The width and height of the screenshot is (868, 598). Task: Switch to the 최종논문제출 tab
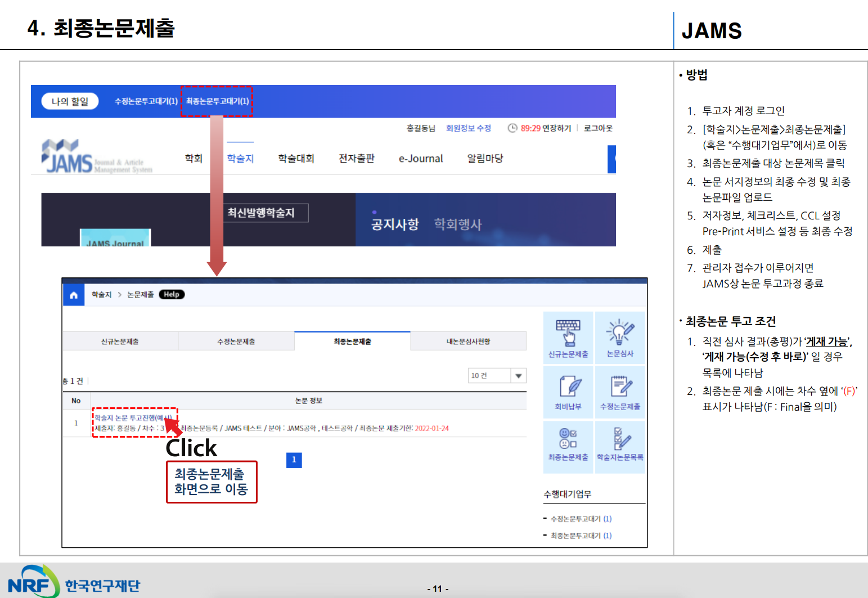pyautogui.click(x=352, y=341)
